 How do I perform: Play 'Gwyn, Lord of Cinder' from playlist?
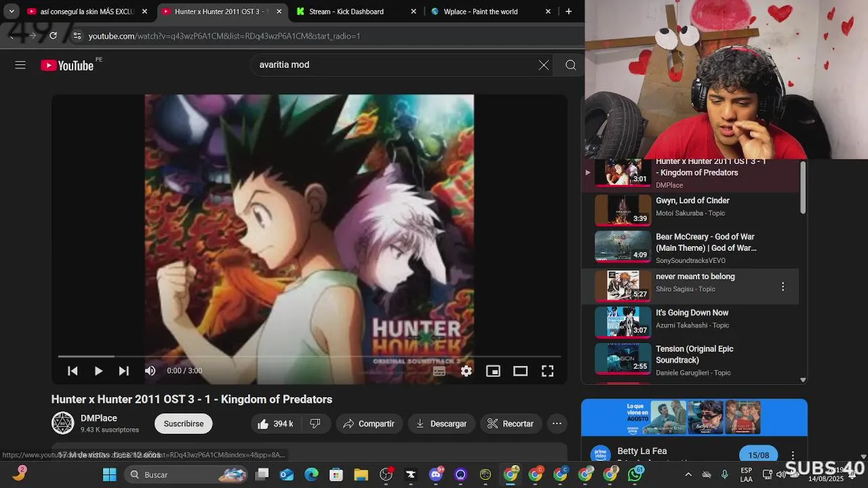point(690,210)
